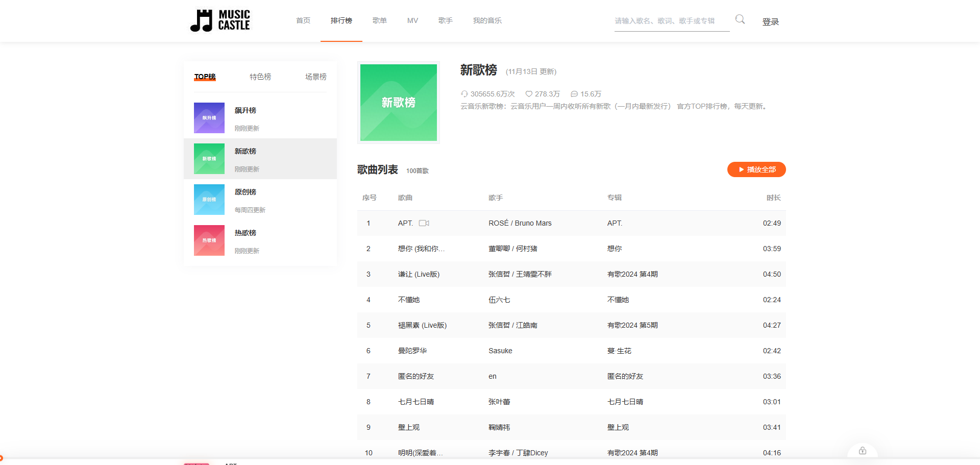
Task: Open artist 张叶蕾
Action: [499, 402]
